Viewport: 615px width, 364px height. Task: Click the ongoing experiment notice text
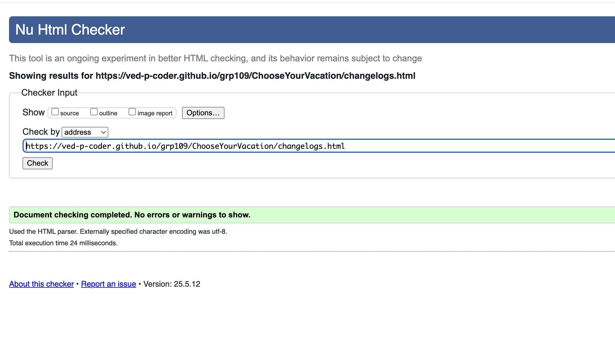tap(216, 58)
